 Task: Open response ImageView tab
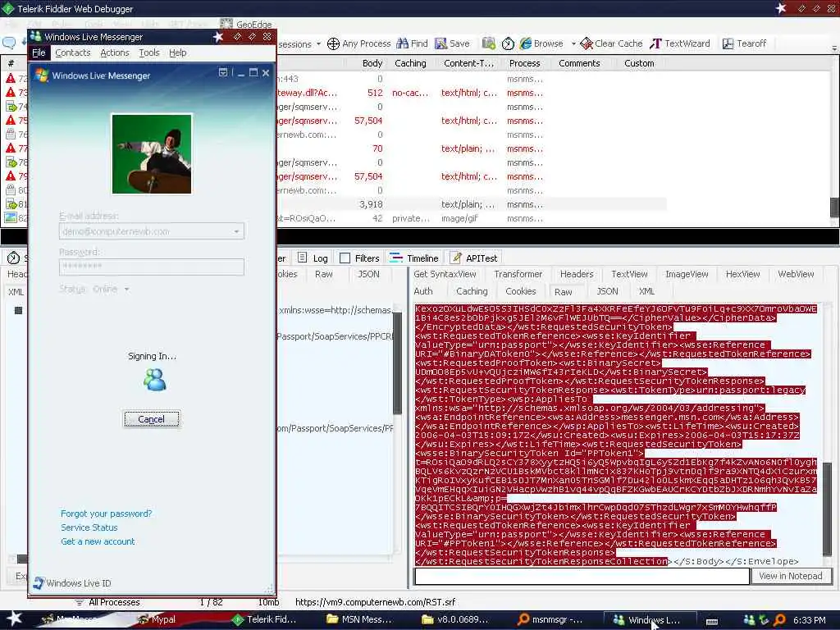point(687,274)
